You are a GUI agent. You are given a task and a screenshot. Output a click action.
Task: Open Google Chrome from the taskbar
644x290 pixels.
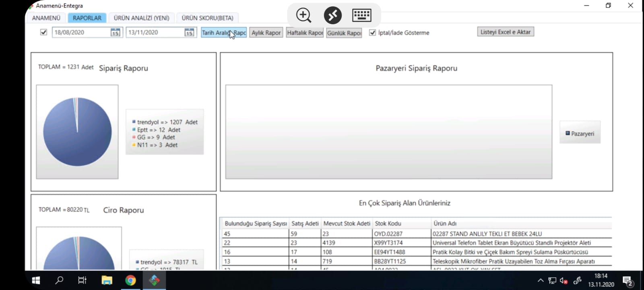click(130, 280)
